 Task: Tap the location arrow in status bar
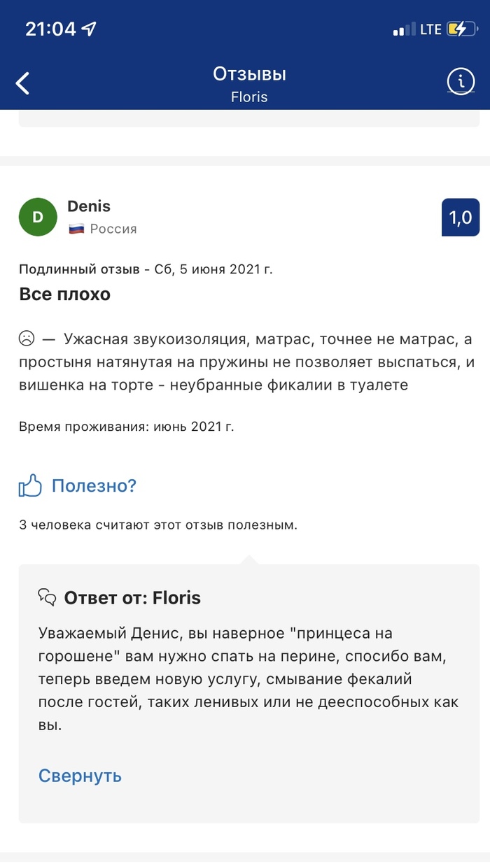(88, 29)
